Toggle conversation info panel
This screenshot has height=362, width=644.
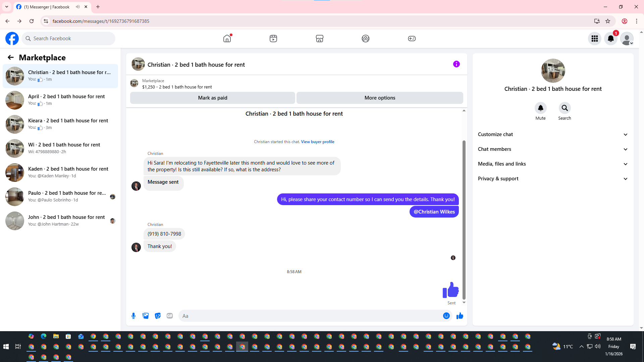click(x=456, y=64)
